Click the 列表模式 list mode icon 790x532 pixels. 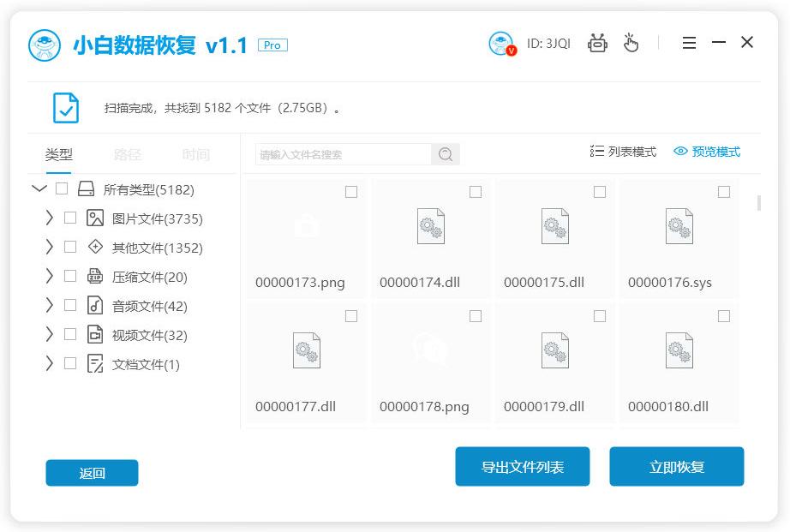click(597, 151)
